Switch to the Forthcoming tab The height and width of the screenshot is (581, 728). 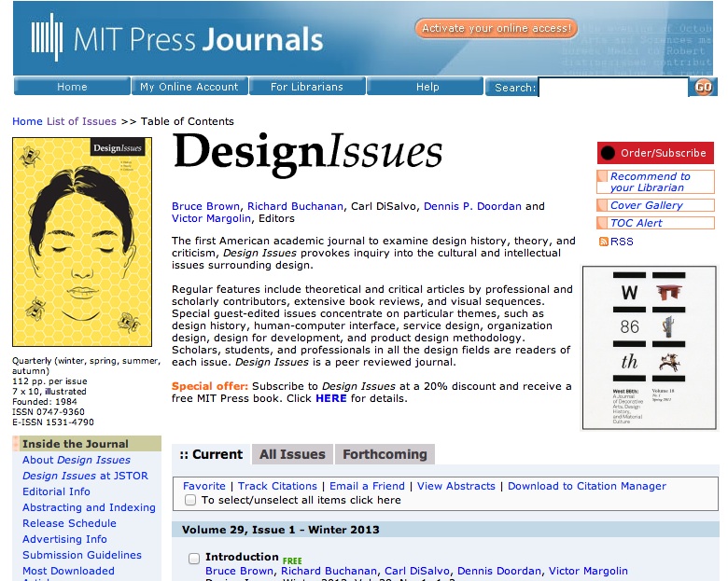pyautogui.click(x=385, y=454)
